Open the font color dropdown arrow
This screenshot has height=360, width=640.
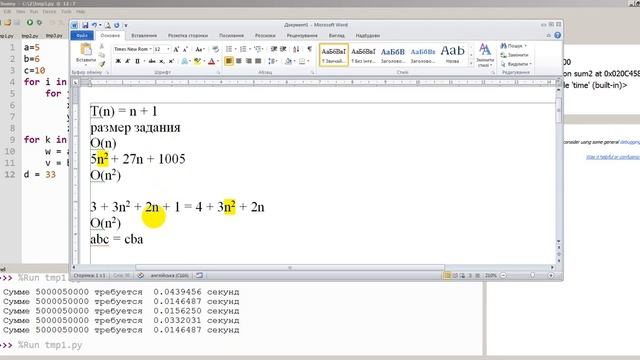pos(218,61)
